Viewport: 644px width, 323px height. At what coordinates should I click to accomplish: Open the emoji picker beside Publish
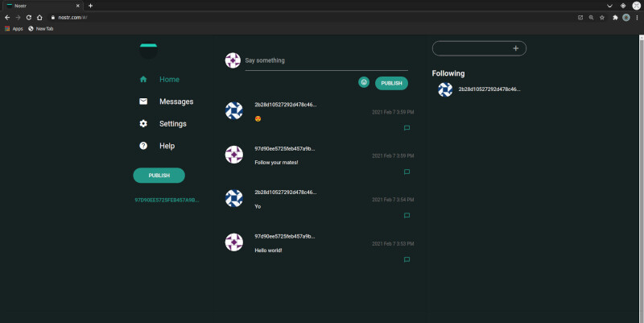click(x=364, y=82)
